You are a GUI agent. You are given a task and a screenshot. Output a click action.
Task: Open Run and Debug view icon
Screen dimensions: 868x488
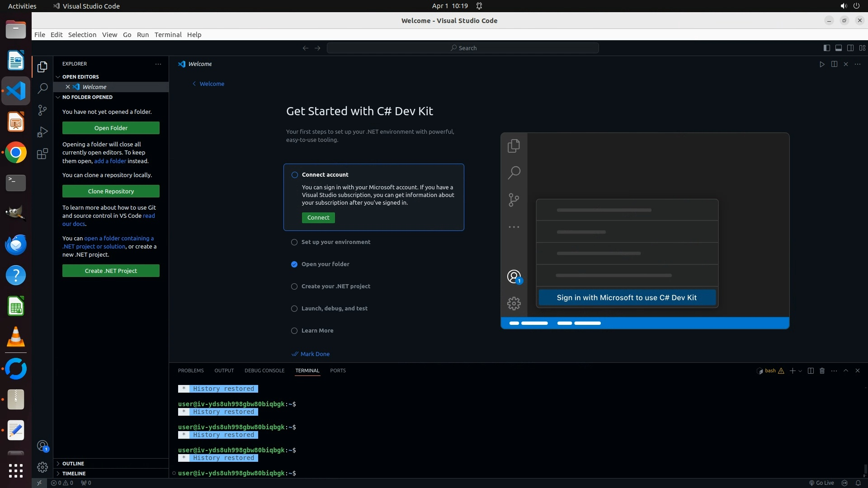(x=42, y=132)
